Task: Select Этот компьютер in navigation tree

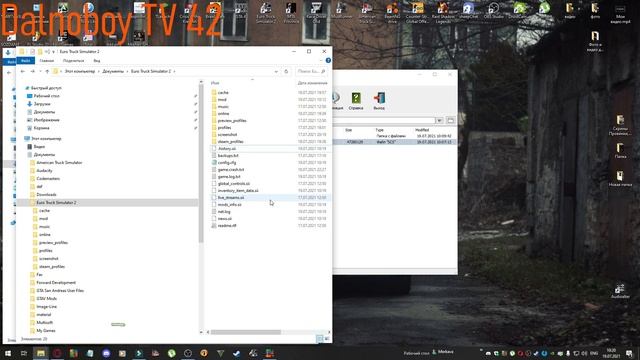Action: (46, 138)
